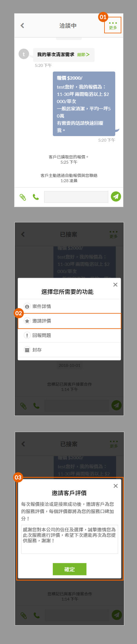Confirm invitation with green 確定 button

click(x=70, y=569)
